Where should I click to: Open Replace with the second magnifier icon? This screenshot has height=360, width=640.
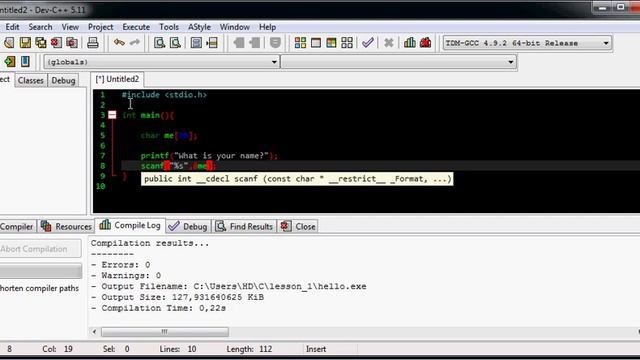[175, 42]
